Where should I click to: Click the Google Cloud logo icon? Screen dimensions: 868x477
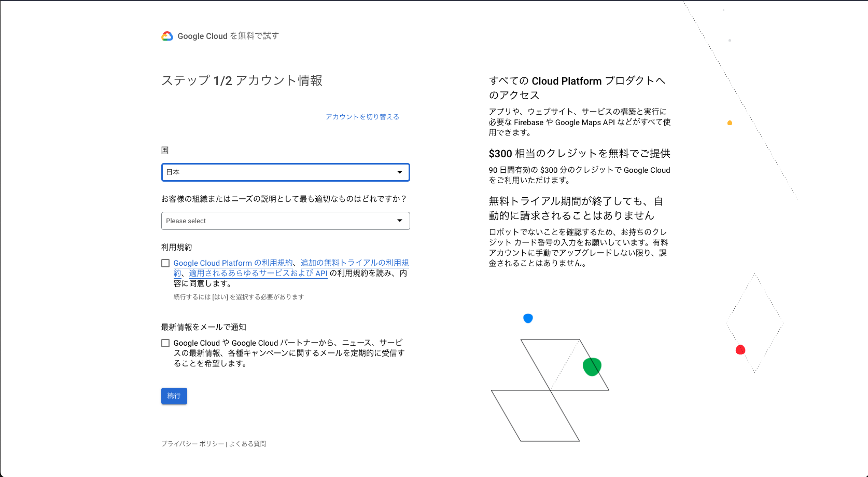[167, 36]
